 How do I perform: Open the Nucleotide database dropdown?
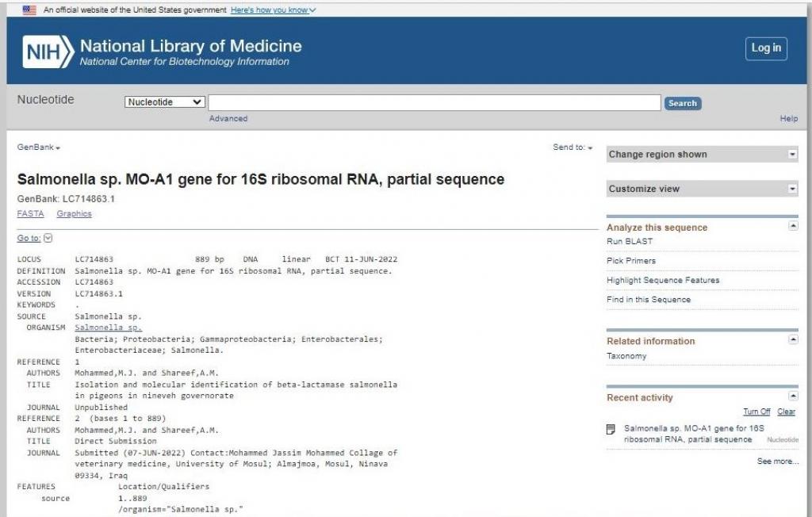point(165,102)
